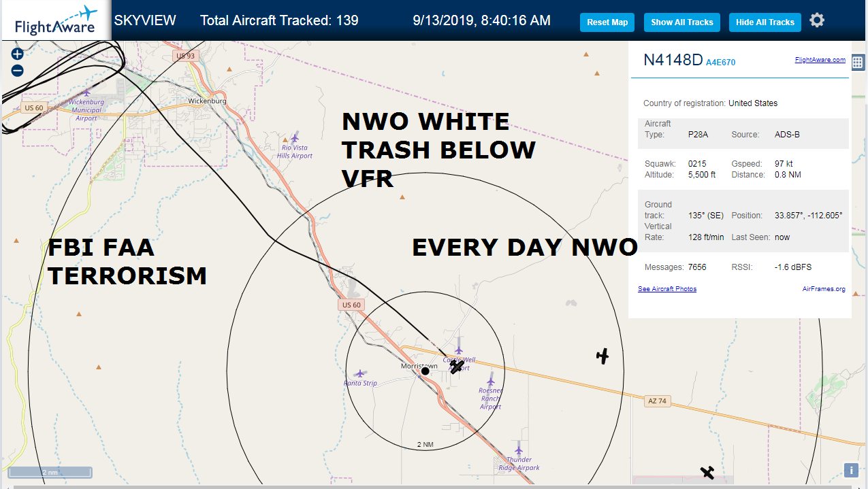Click Country of registration United States text

pos(710,103)
